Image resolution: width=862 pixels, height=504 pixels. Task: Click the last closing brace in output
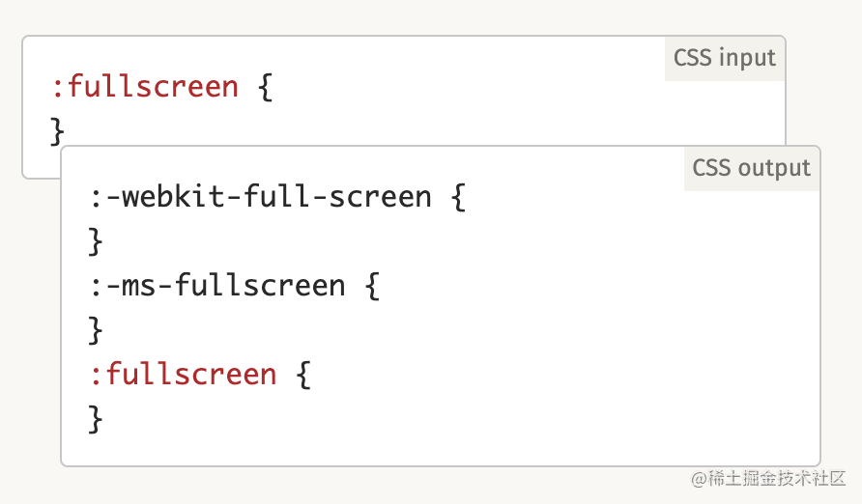coord(96,420)
